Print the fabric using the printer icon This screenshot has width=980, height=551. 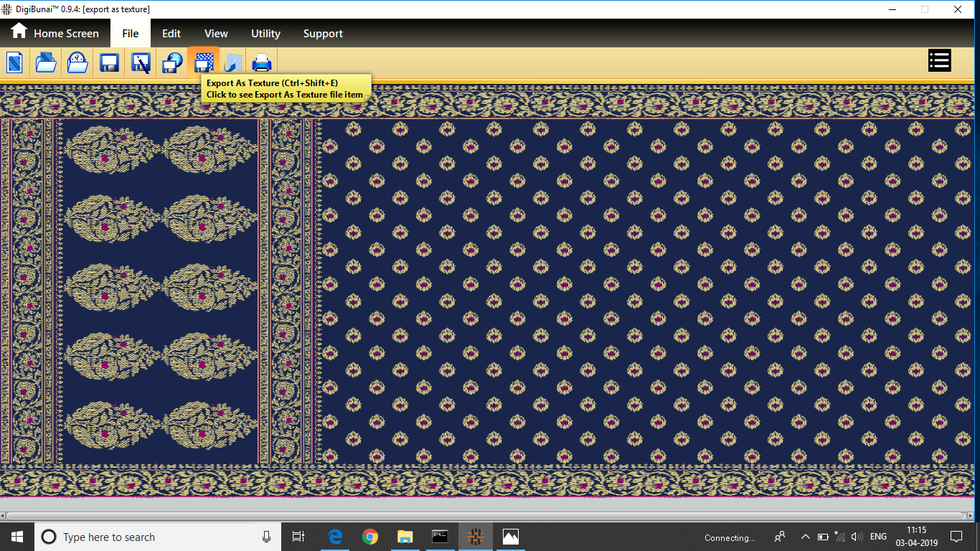(262, 62)
